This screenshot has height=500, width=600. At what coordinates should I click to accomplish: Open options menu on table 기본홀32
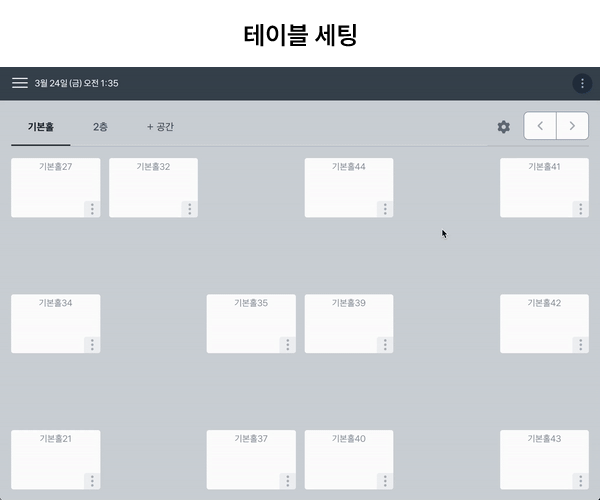click(190, 209)
